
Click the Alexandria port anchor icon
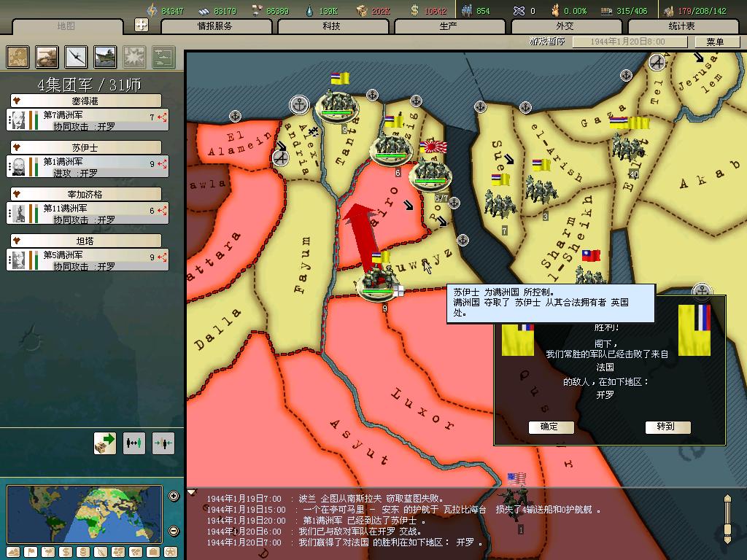300,104
